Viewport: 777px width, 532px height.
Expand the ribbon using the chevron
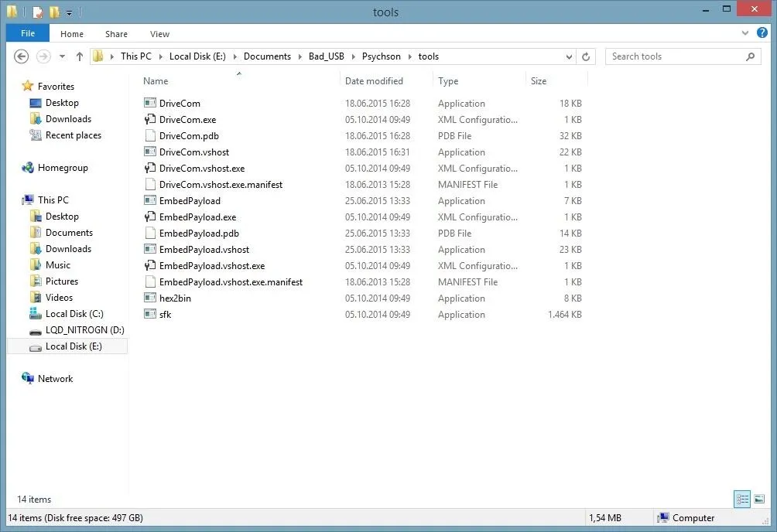[x=744, y=33]
